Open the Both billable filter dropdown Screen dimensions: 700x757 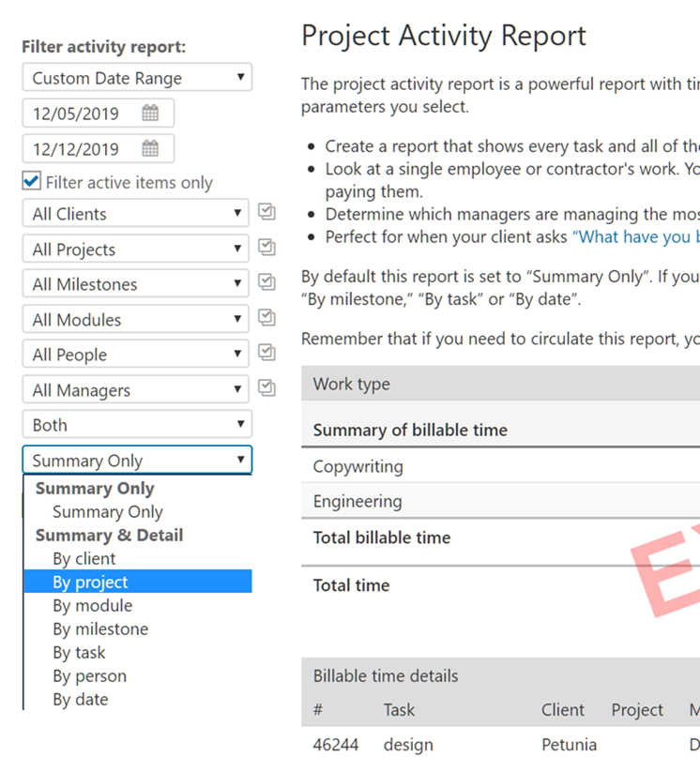coord(137,425)
